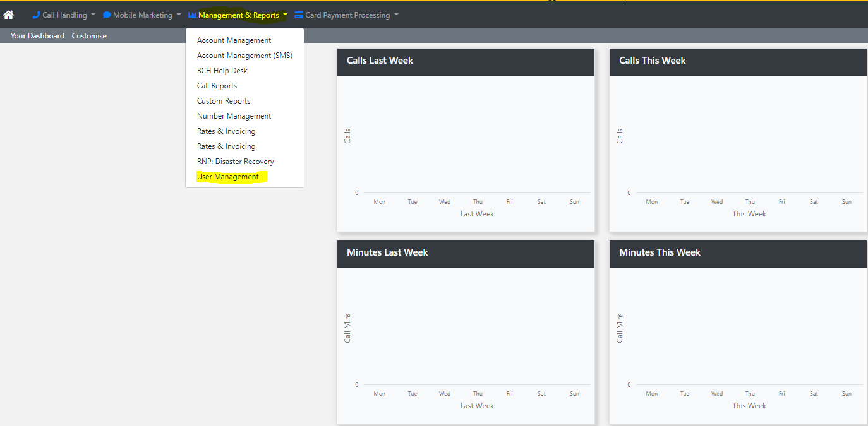
Task: Click the Mon label in Calls Last Week chart
Action: (x=380, y=202)
